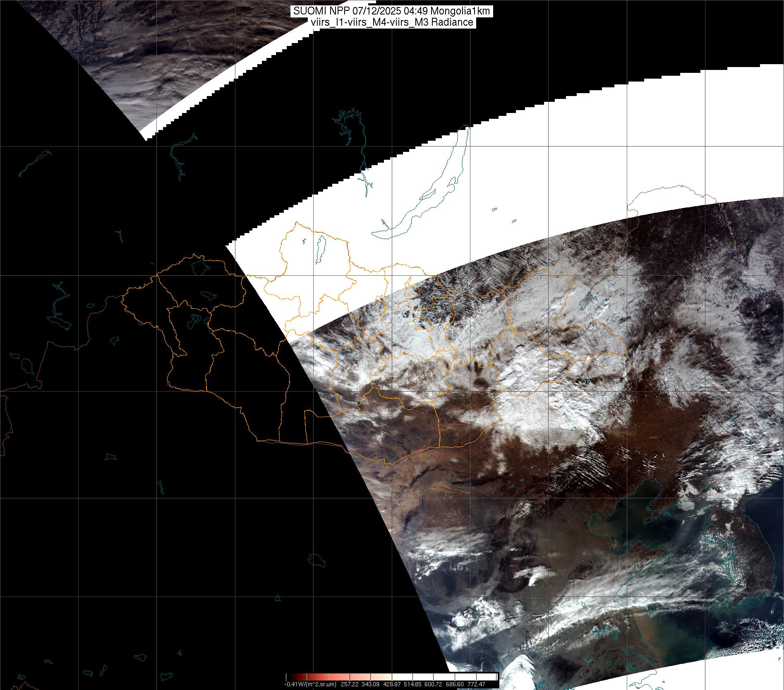The image size is (784, 690).
Task: Click the 772.47 color bar value
Action: pyautogui.click(x=477, y=684)
